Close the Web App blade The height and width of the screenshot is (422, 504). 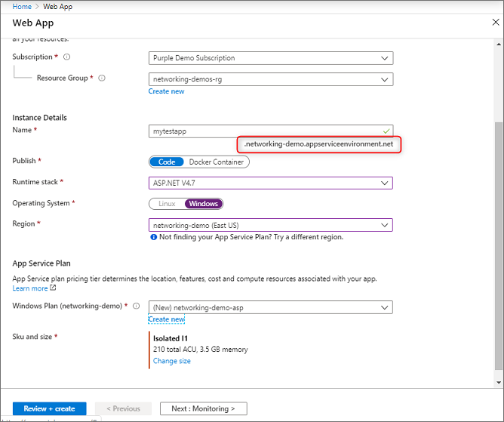496,23
